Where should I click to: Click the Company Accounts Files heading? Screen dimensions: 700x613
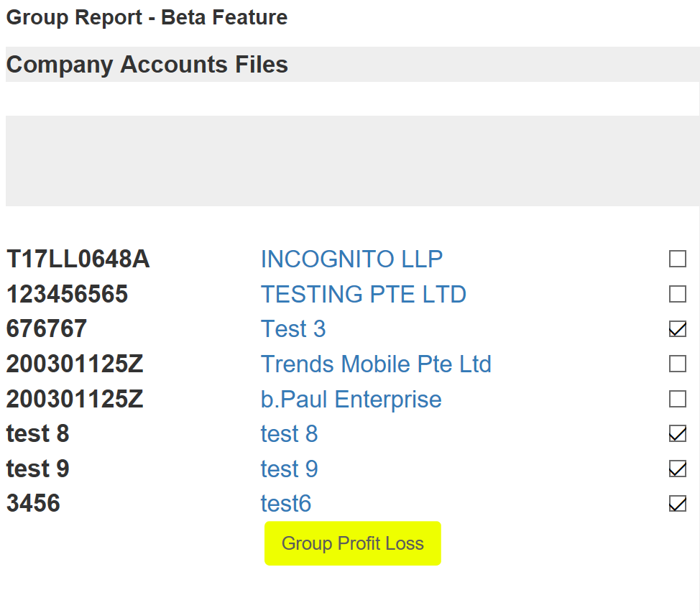[x=147, y=65]
